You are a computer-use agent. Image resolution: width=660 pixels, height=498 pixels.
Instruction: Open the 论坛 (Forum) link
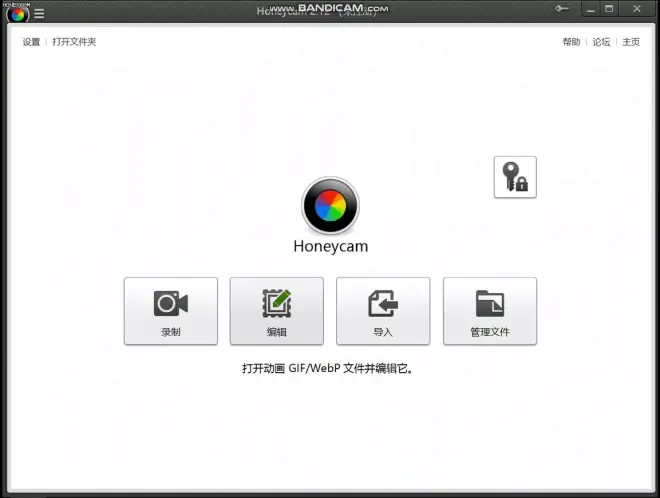tap(601, 42)
